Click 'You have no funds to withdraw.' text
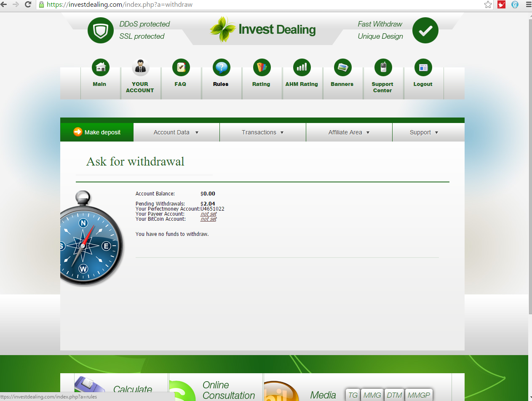The image size is (532, 401). pos(172,234)
